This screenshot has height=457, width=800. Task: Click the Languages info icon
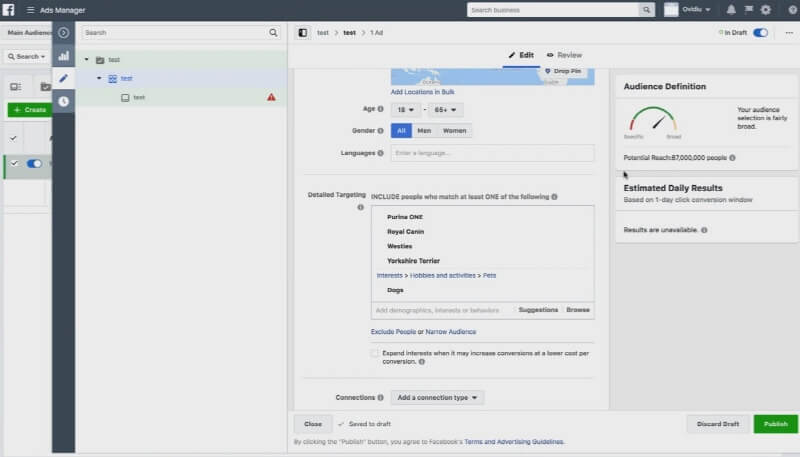[x=380, y=153]
